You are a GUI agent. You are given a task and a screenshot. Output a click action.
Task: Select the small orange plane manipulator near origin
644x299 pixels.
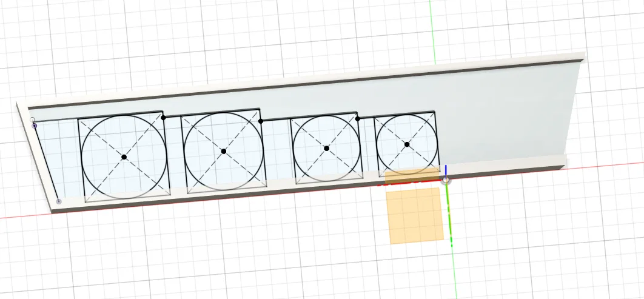pos(412,175)
